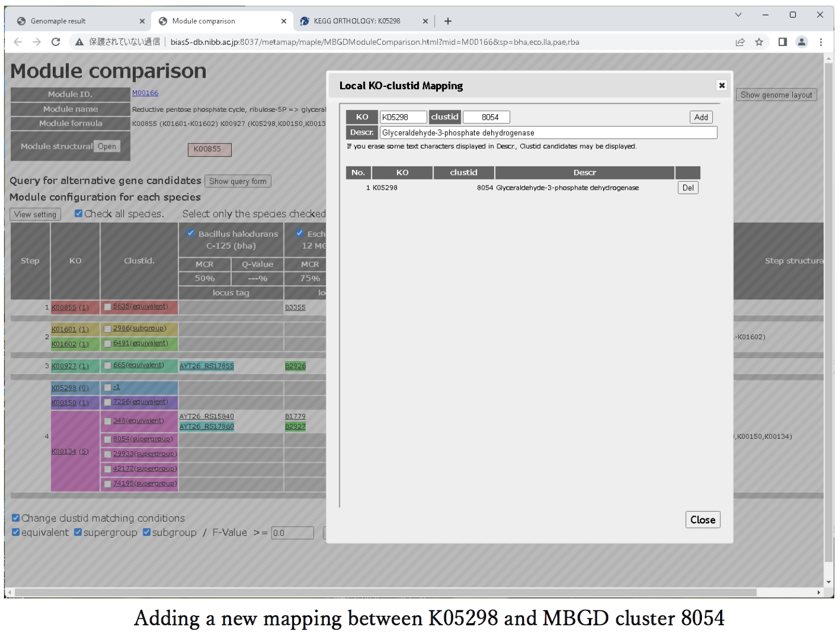This screenshot has width=840, height=637.
Task: Open a new browser tab
Action: (448, 21)
